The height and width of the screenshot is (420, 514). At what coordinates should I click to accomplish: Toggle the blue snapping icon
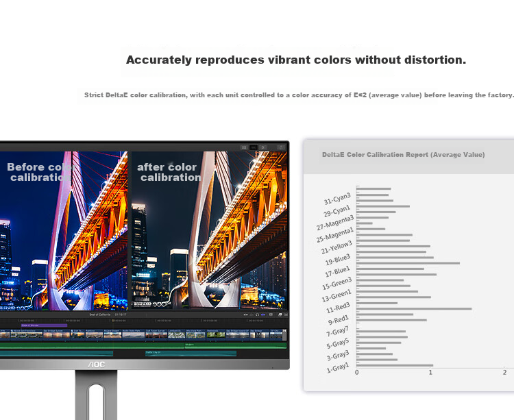click(263, 314)
